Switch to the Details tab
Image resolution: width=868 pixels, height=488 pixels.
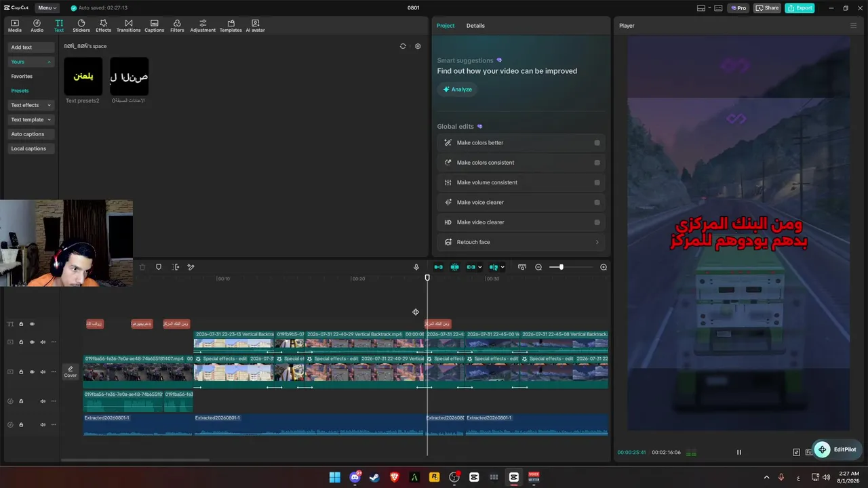point(475,26)
